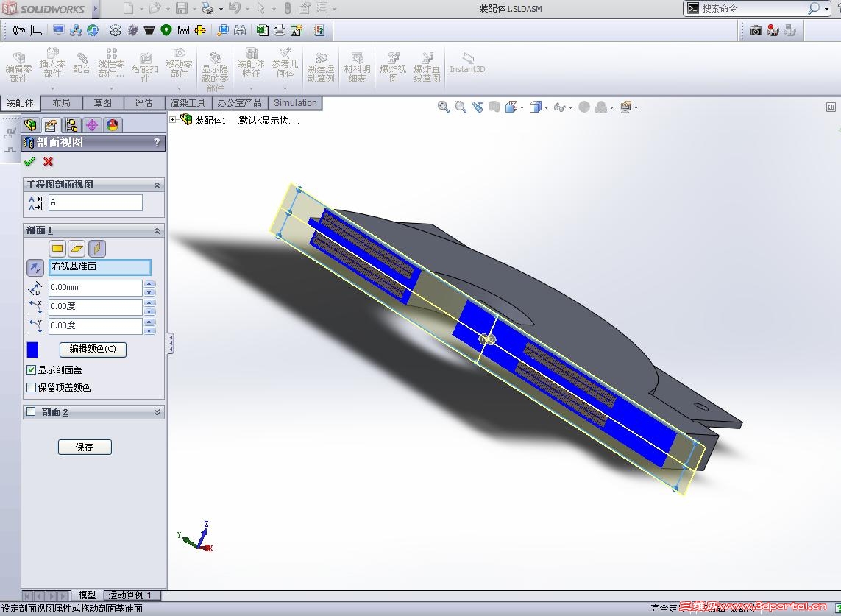Open the 模型 bottom tab

coord(87,595)
